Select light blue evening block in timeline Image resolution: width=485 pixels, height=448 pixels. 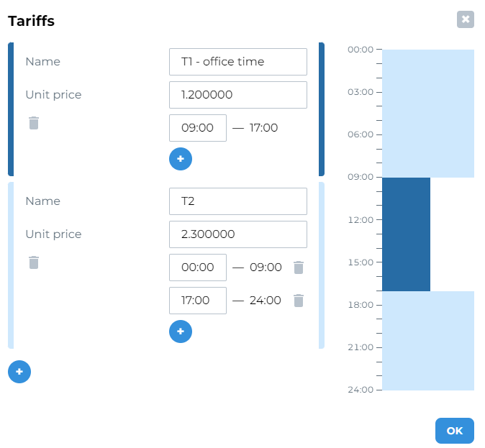pyautogui.click(x=428, y=341)
